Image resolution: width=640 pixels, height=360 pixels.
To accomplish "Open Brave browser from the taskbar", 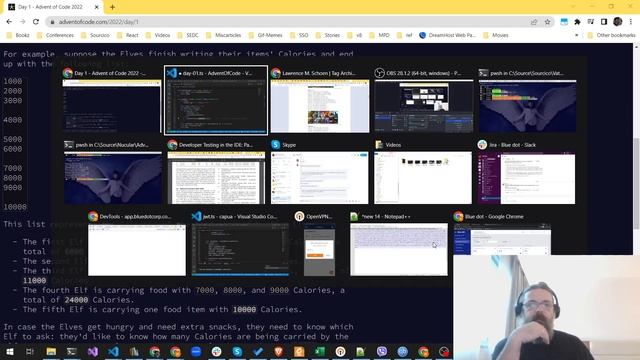I will click(278, 351).
